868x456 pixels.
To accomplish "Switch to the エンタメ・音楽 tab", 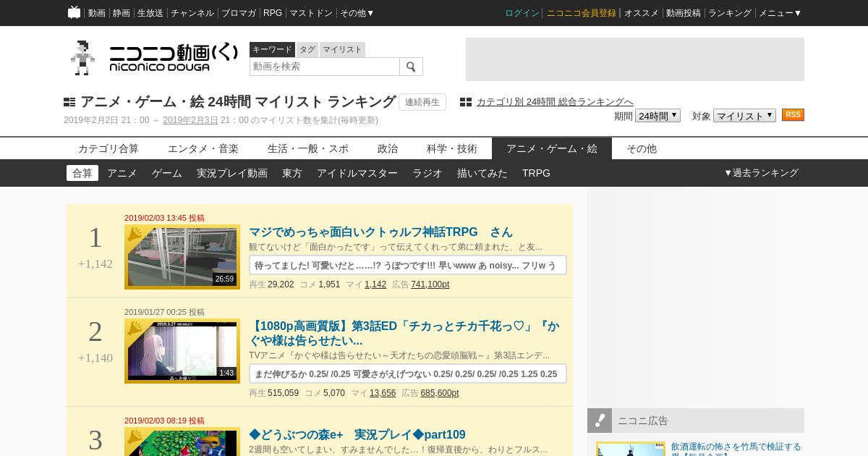I will [x=203, y=148].
